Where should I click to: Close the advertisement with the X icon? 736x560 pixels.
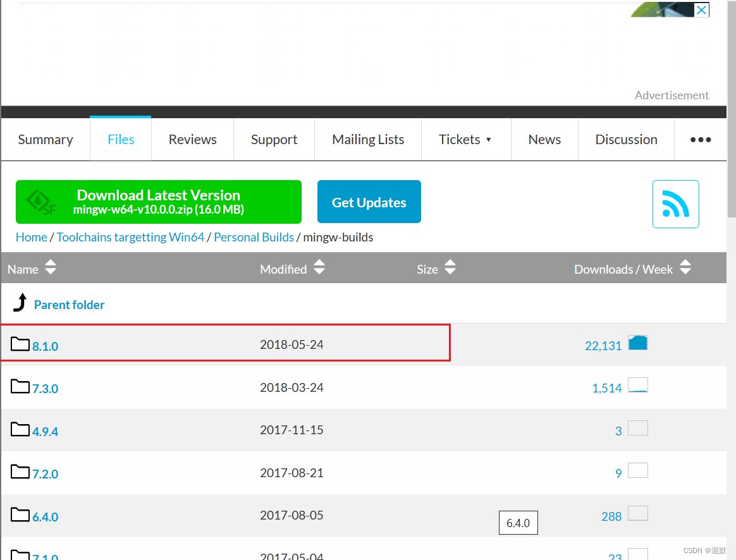[x=701, y=10]
